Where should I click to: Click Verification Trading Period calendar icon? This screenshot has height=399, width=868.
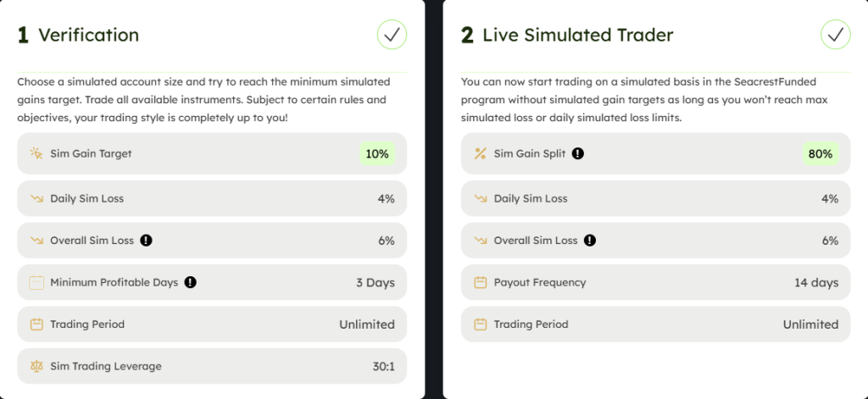click(36, 324)
